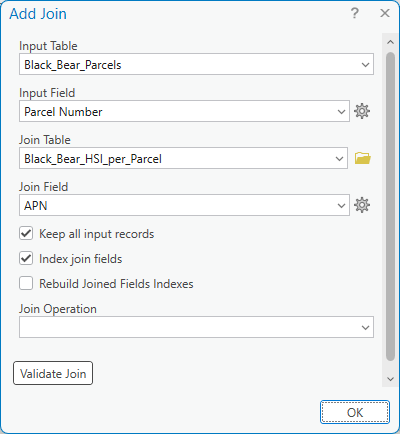
Task: Uncheck Keep all input records
Action: pos(26,234)
